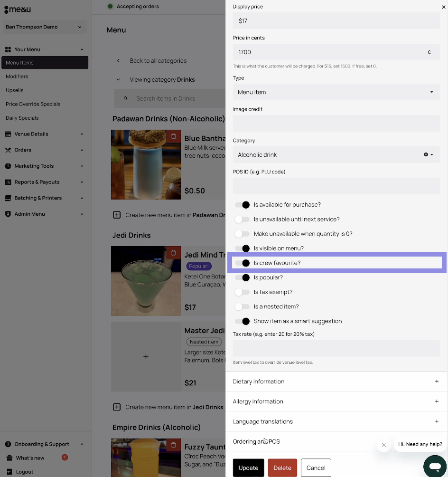Image resolution: width=448 pixels, height=477 pixels.
Task: Click the Blue Bantha drink thumbnail
Action: click(146, 164)
